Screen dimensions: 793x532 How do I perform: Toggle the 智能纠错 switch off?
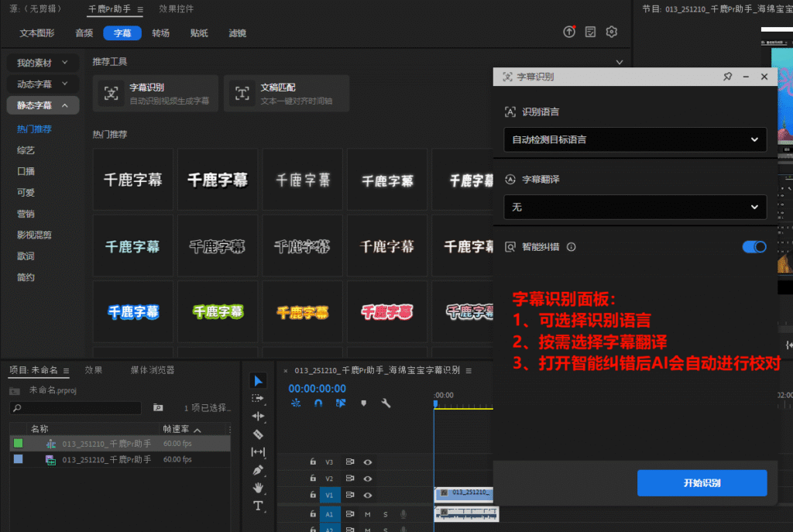pyautogui.click(x=754, y=247)
